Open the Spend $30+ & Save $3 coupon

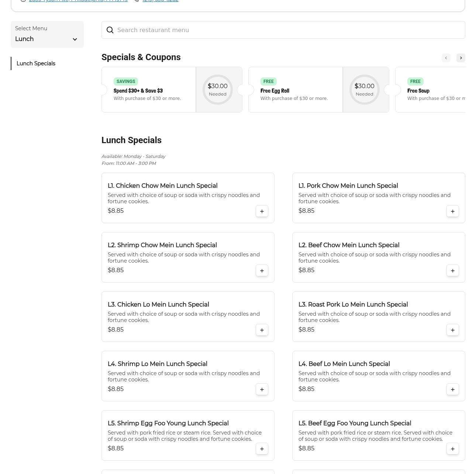click(x=149, y=90)
